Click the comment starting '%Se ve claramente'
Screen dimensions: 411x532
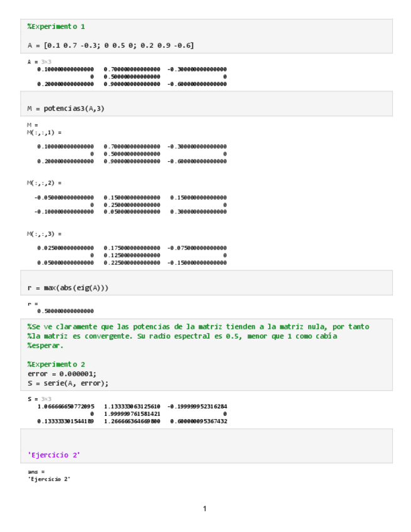pos(198,327)
